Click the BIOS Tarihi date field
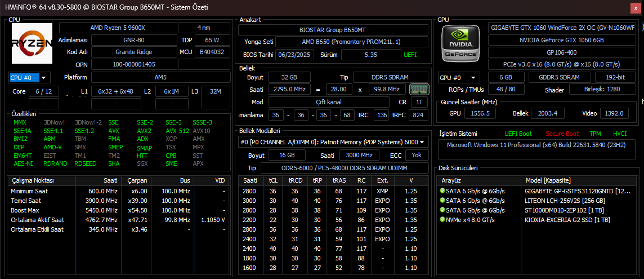 295,55
